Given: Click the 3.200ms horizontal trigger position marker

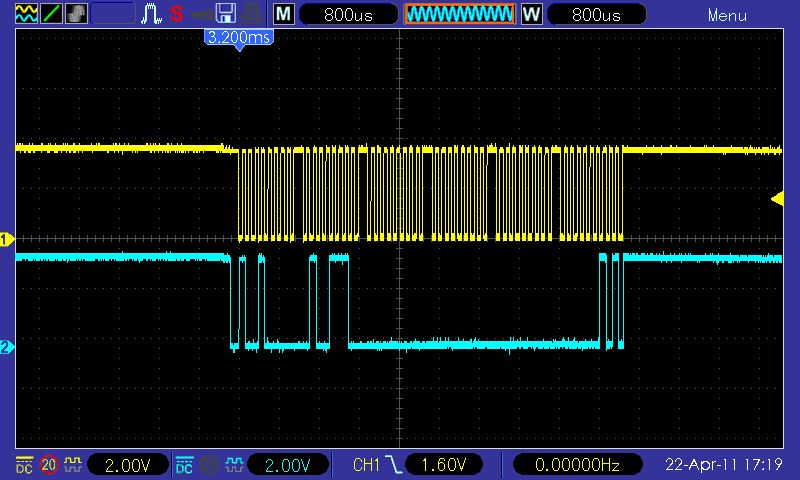Looking at the screenshot, I should (x=239, y=39).
